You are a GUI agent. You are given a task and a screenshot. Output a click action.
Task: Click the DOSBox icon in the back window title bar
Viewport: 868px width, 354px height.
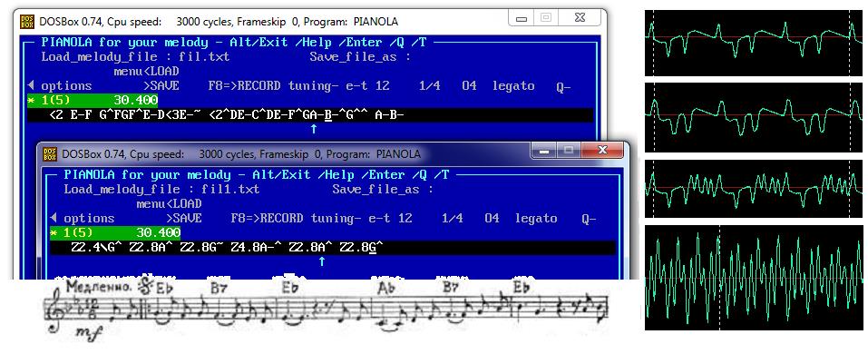tap(27, 22)
